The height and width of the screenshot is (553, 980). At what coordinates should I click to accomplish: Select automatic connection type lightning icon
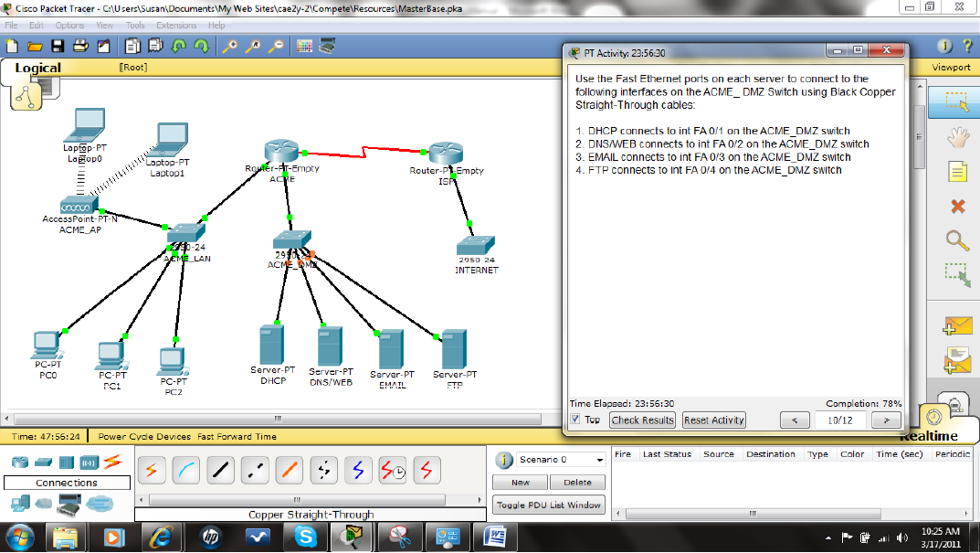152,471
